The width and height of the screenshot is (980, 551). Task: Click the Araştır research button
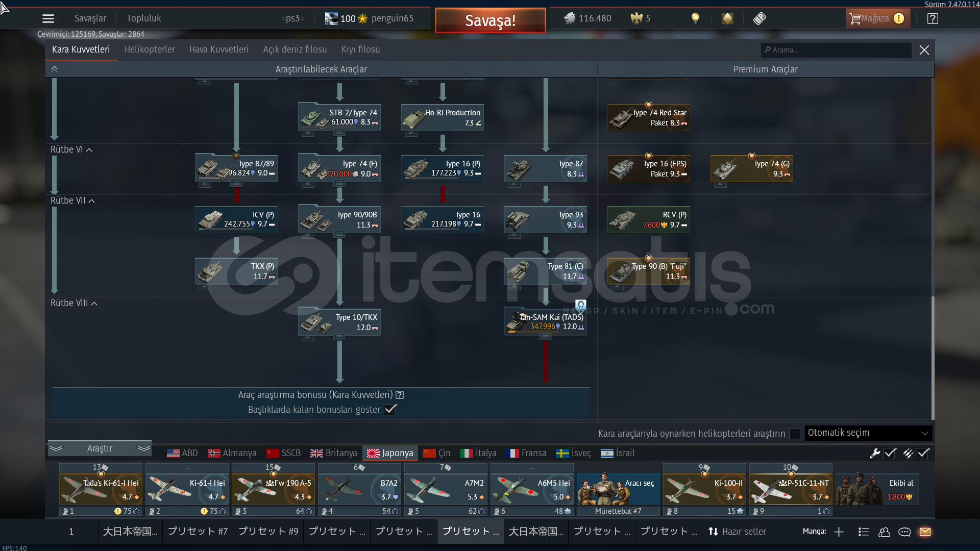click(x=100, y=448)
